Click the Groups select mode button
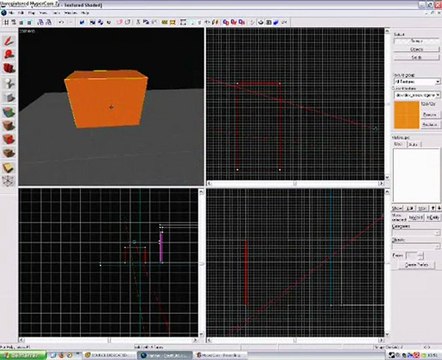Image resolution: width=442 pixels, height=360 pixels. click(x=417, y=41)
